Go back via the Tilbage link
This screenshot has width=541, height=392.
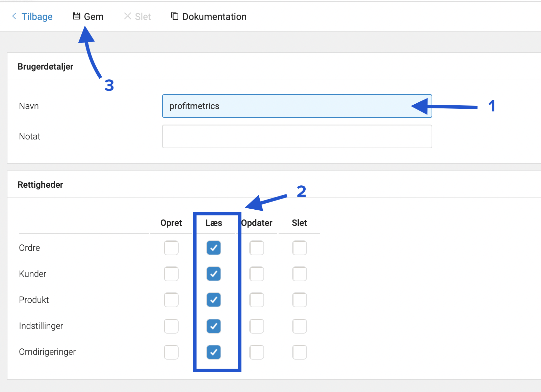tap(32, 17)
